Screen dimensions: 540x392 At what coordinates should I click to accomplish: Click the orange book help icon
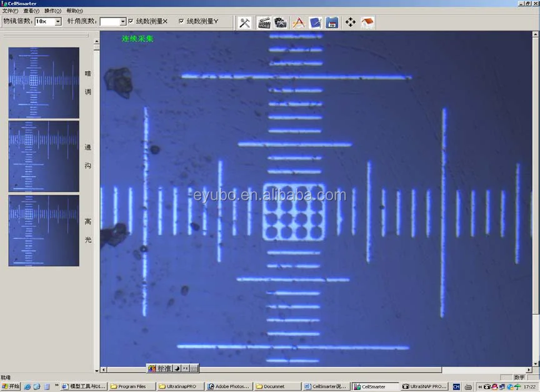tap(368, 22)
